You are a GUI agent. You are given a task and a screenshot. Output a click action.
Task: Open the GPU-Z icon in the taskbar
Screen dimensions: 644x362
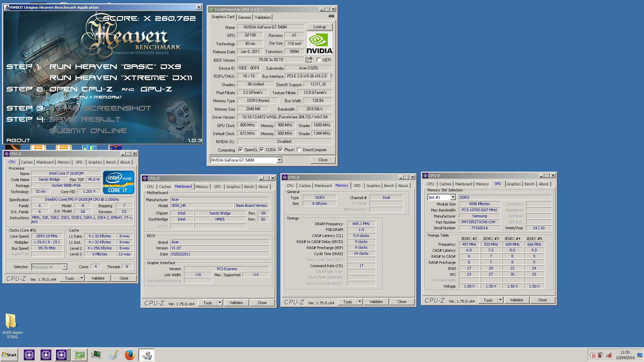tap(79, 355)
